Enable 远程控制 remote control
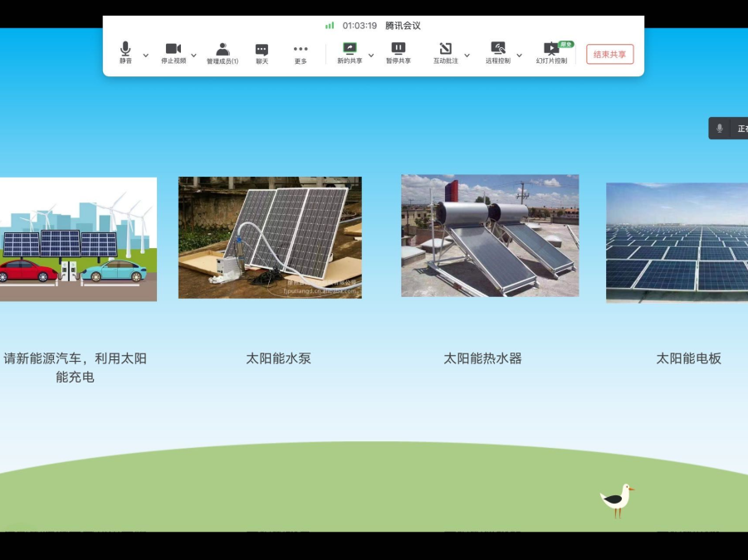 [x=498, y=52]
